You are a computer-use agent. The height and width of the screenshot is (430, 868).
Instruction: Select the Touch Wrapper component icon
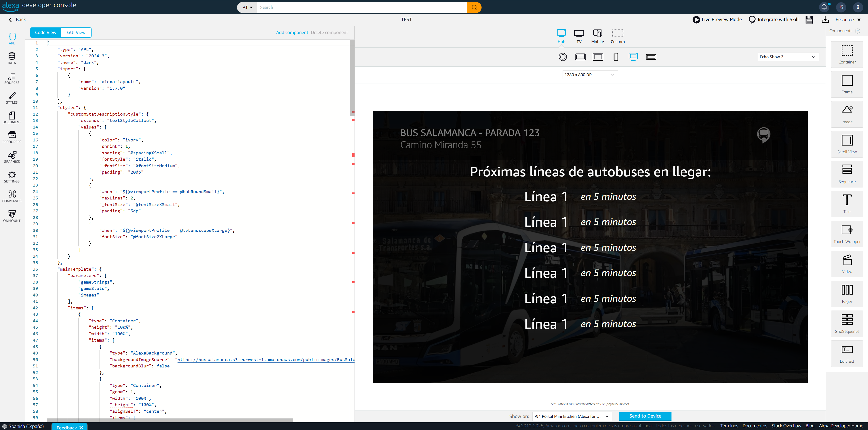pyautogui.click(x=847, y=233)
